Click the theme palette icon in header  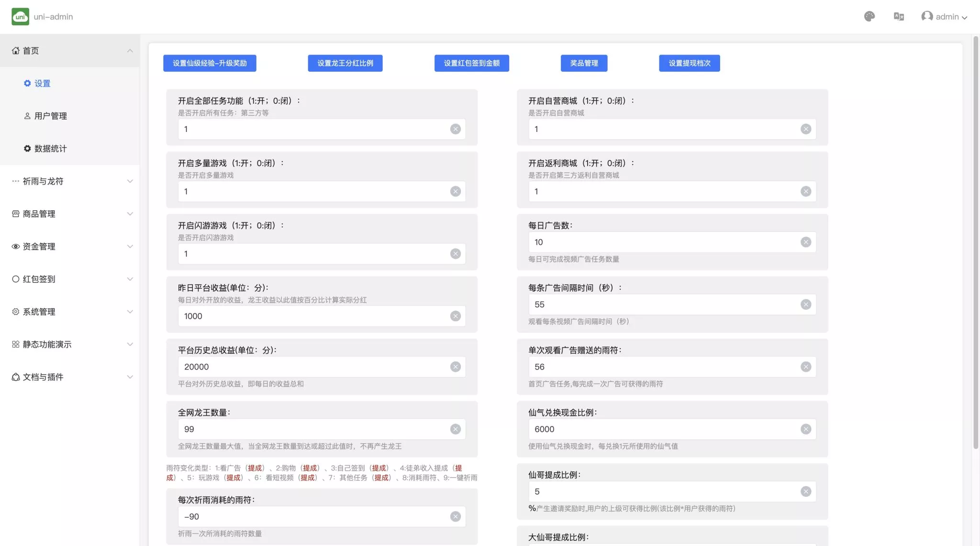(x=870, y=16)
